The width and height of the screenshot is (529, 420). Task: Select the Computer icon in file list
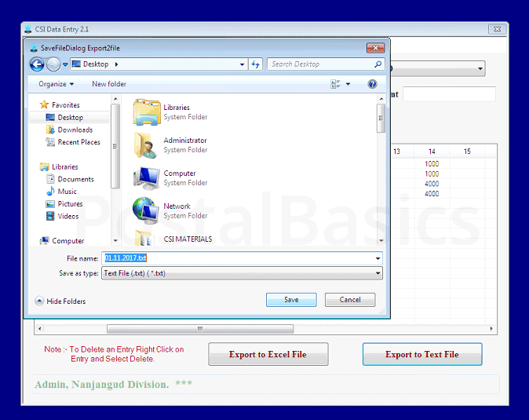[147, 178]
